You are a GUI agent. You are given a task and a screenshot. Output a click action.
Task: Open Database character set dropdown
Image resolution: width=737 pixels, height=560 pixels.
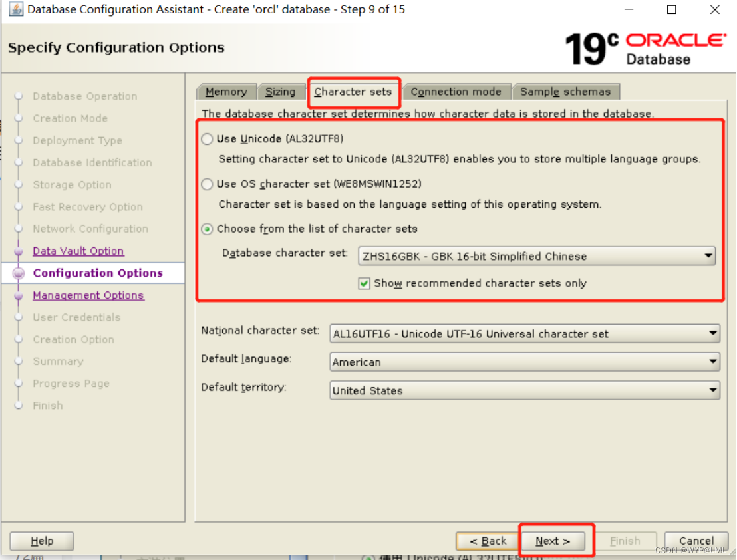coord(537,256)
